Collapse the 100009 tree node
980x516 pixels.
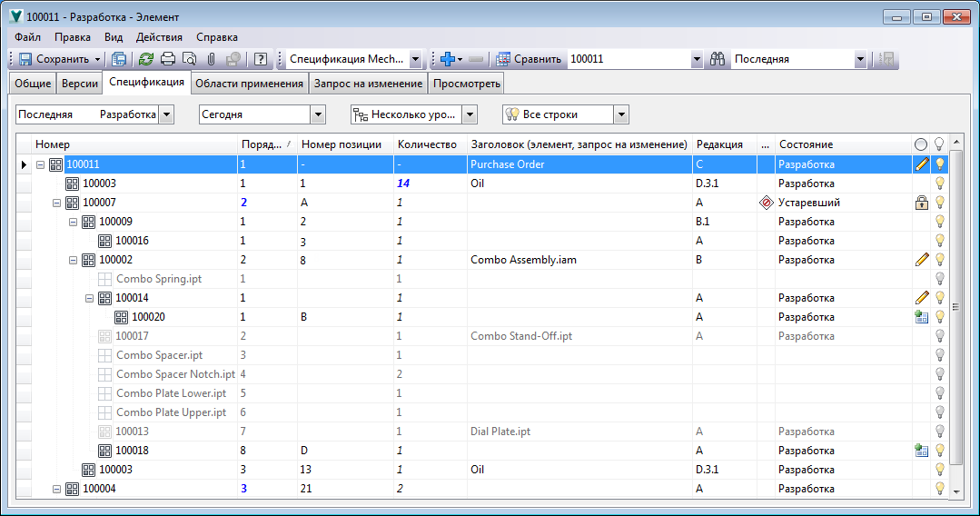tap(73, 222)
